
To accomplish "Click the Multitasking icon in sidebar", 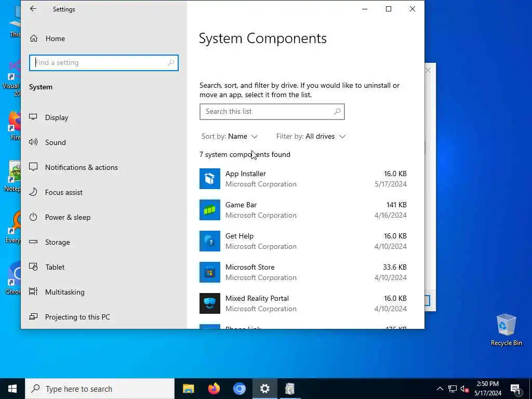I will 33,291.
